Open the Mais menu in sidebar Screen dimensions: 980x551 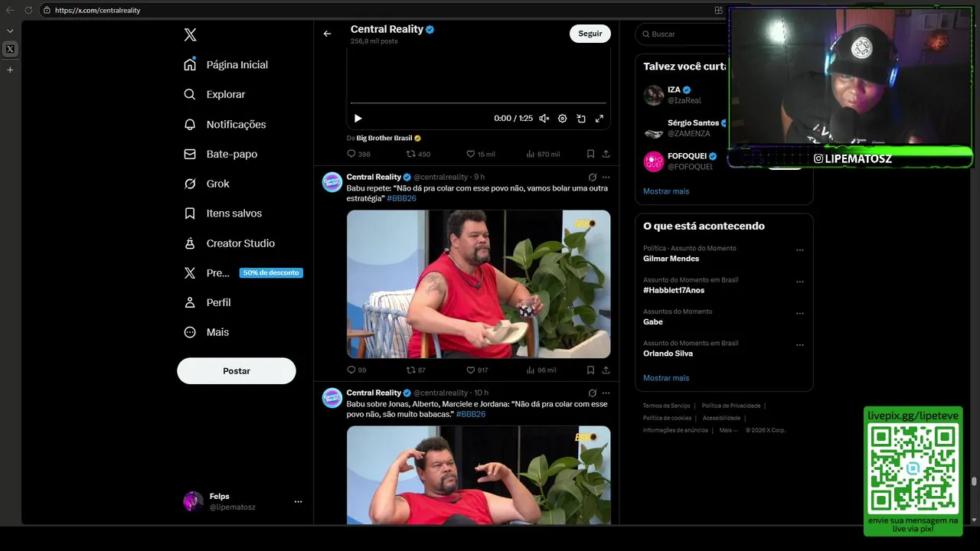[207, 332]
